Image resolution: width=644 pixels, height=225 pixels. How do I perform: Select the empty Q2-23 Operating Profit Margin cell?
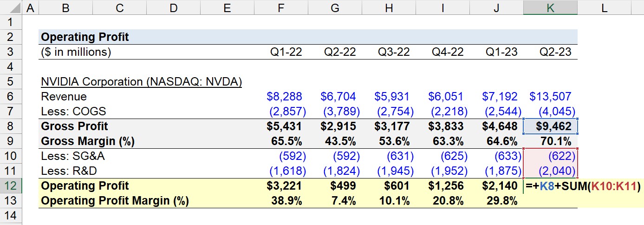coord(551,201)
